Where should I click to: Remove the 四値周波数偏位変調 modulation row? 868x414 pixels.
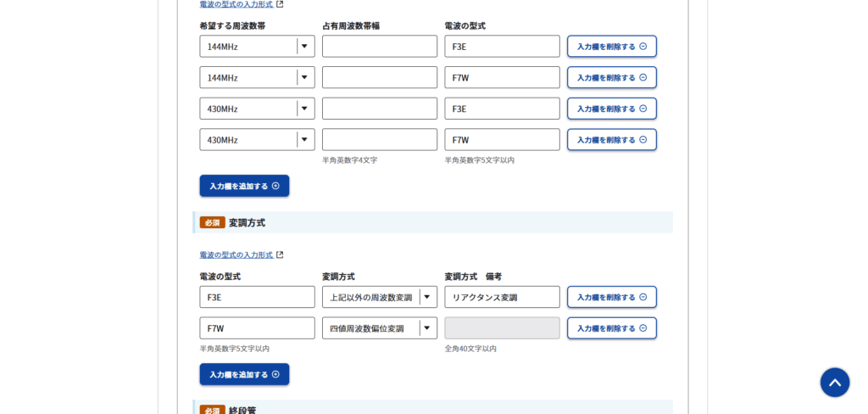611,328
